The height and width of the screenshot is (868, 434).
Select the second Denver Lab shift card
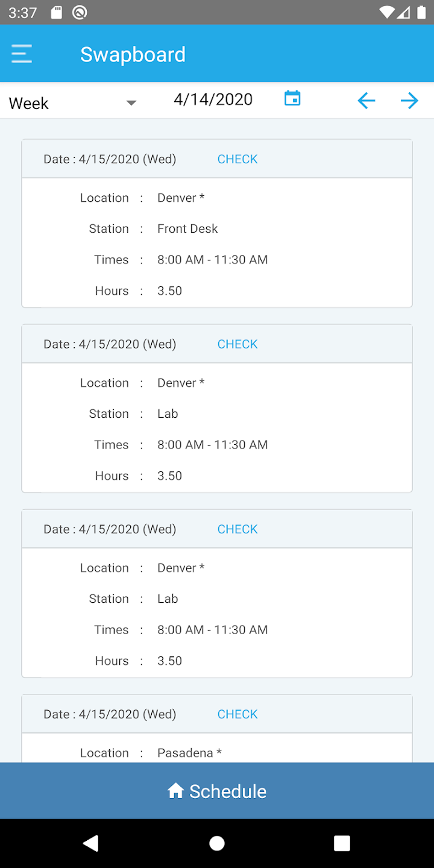point(217,614)
